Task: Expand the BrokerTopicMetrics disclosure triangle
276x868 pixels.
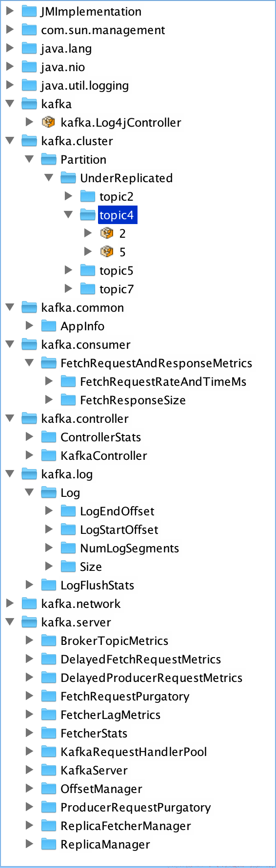Action: click(x=29, y=640)
